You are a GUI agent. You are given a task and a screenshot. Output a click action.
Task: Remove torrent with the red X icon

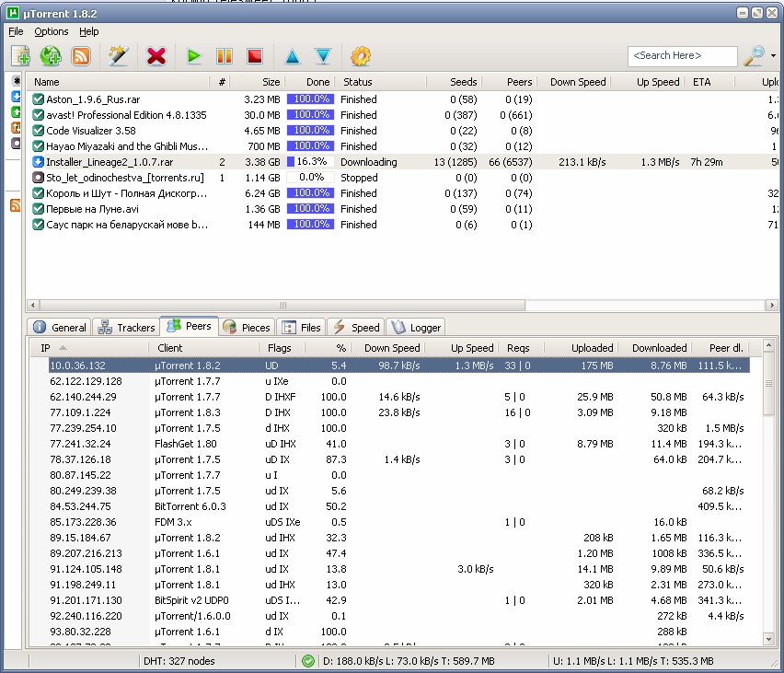[x=156, y=56]
